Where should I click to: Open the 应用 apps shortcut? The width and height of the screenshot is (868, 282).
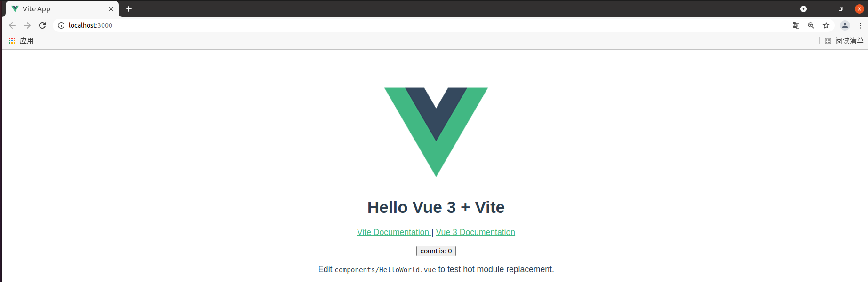(21, 41)
